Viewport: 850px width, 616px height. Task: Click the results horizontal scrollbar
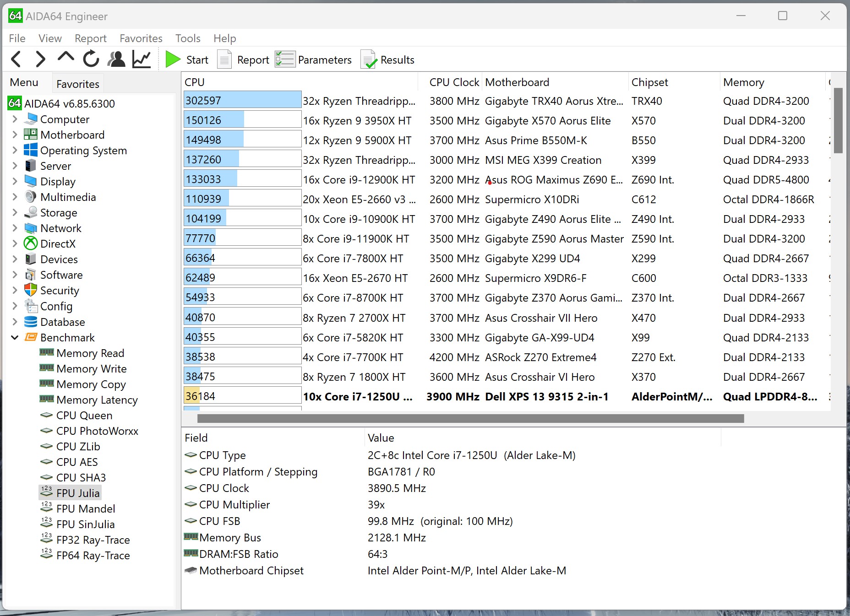coord(471,418)
